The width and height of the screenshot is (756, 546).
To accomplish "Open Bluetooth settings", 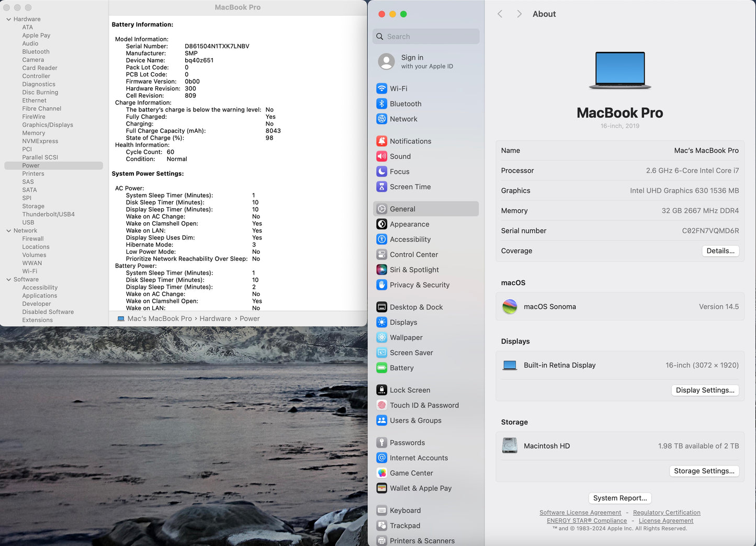I will pos(405,104).
